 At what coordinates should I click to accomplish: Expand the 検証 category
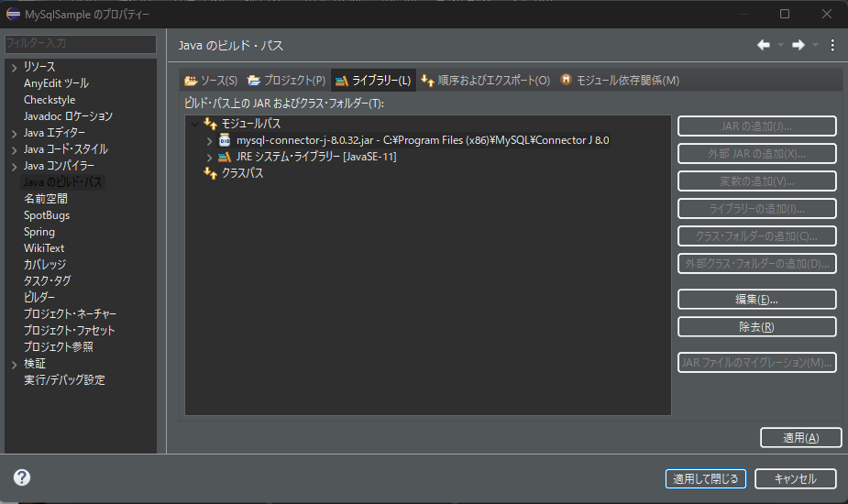tap(14, 365)
